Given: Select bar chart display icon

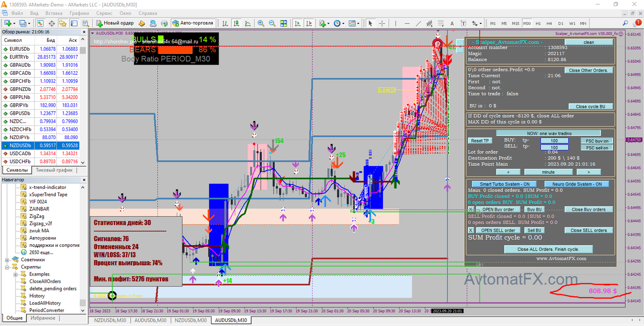Looking at the screenshot, I should click(225, 23).
